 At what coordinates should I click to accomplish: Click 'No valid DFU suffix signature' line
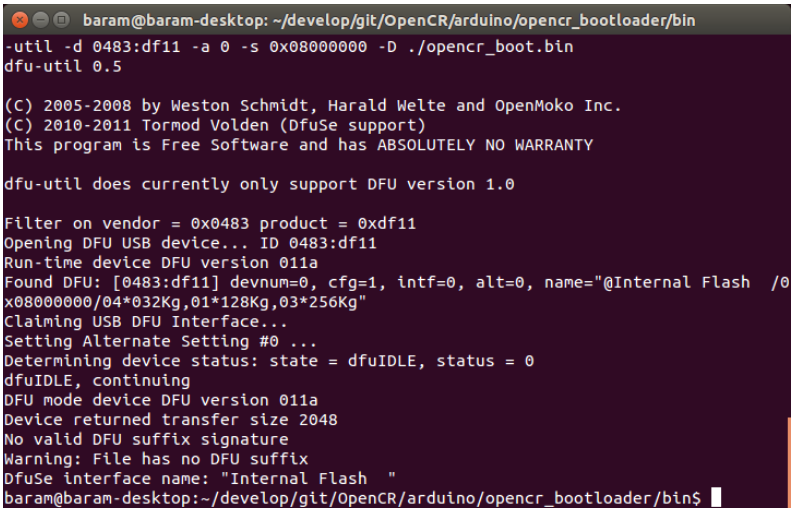pos(146,440)
